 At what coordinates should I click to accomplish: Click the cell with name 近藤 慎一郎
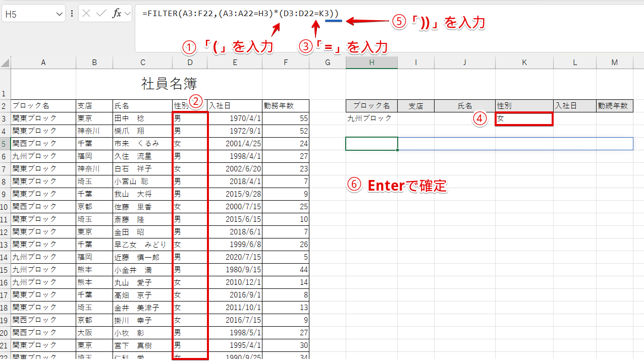[143, 257]
